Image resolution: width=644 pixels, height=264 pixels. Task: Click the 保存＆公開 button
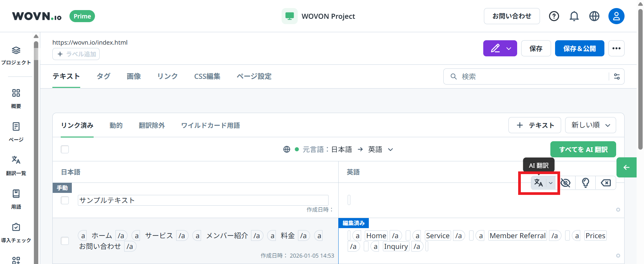[x=579, y=49]
